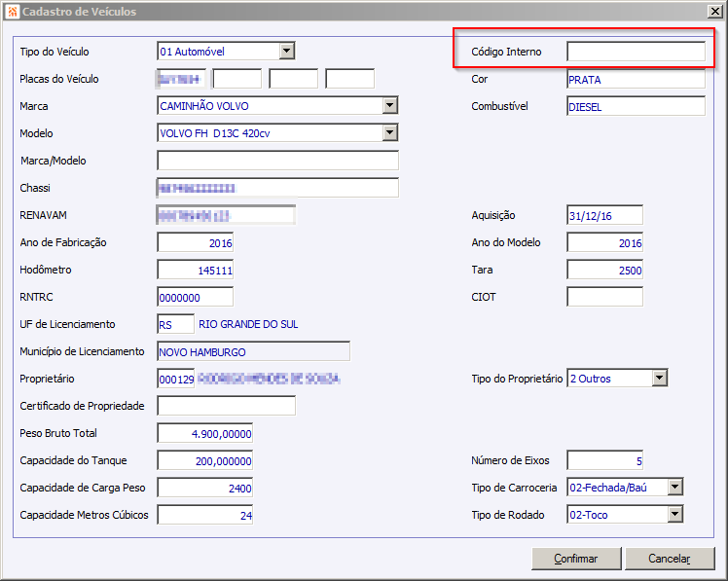Click the Capacidade de Carga Peso field
The image size is (728, 581).
204,488
